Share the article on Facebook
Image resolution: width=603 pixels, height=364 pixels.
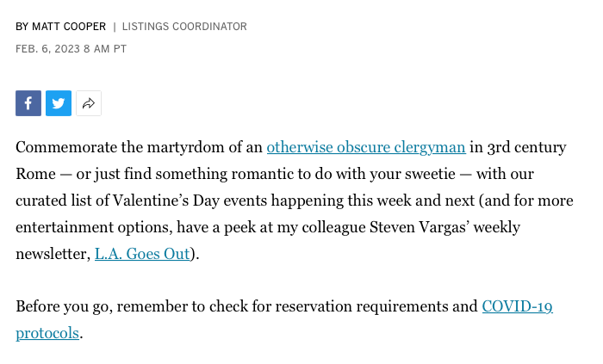(28, 103)
